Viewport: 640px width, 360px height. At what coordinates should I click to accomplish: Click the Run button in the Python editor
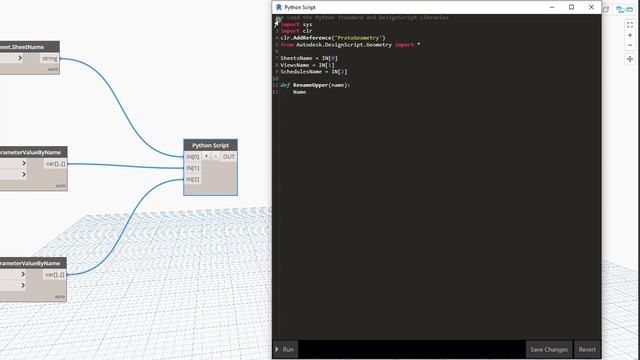tap(285, 349)
